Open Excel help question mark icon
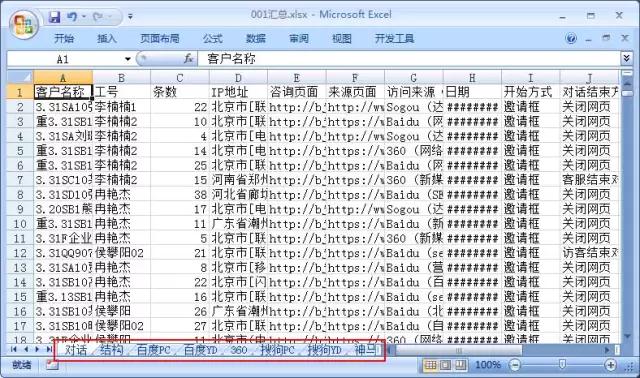 [x=571, y=38]
